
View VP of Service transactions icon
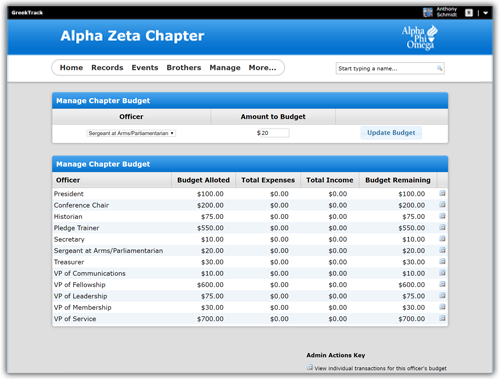[x=442, y=318]
